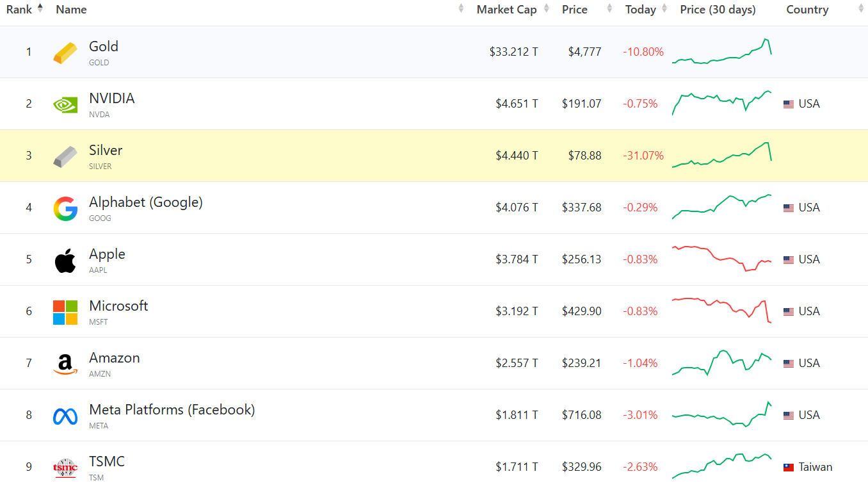Viewport: 868px width, 490px height.
Task: Open the Meta Platforms (Facebook) link
Action: [x=172, y=410]
